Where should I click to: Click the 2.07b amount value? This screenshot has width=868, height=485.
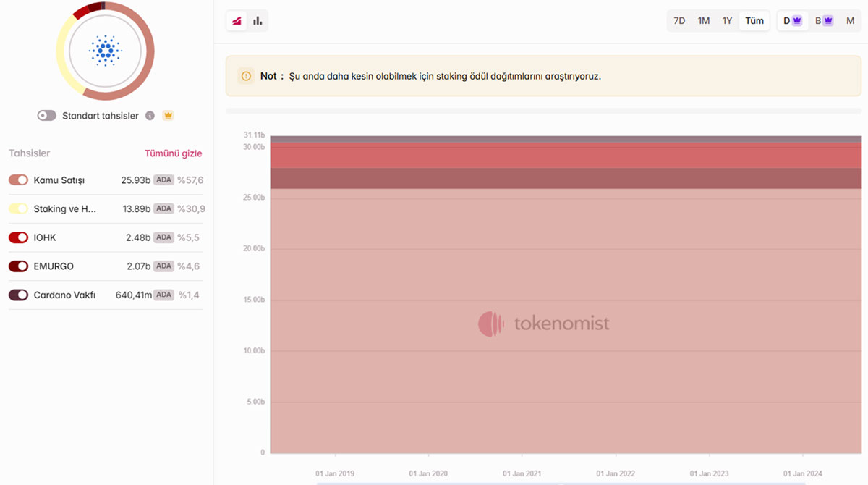(138, 266)
